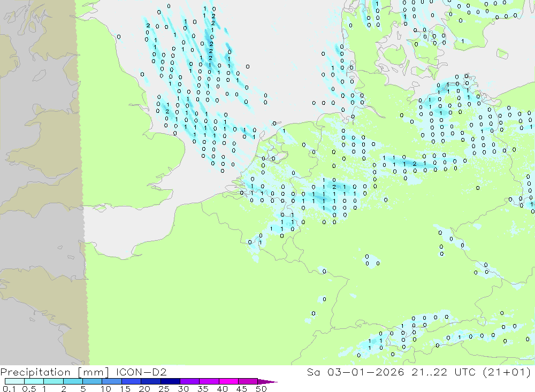535x392 pixels.
Task: Pick the 35–40 mm purple legend swatch
Action: 209,381
